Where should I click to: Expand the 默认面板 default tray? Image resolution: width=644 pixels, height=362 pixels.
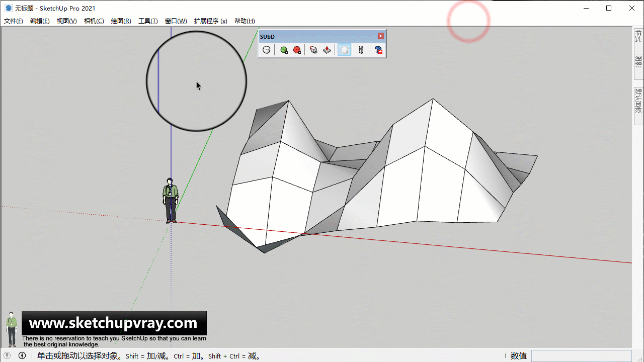pos(638,100)
